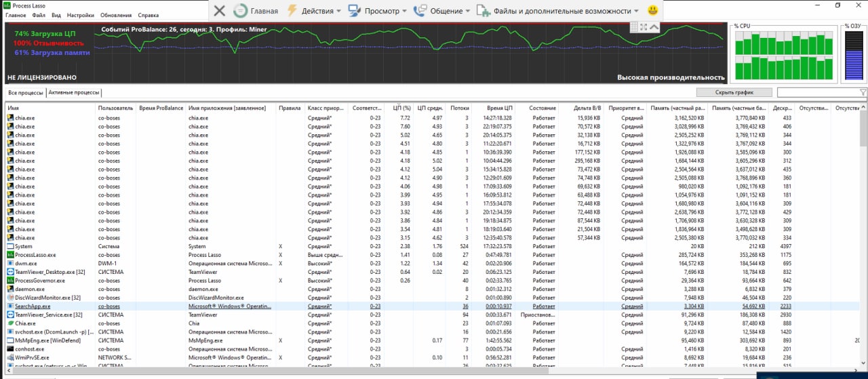Open the Просмотр dropdown in the toolbar

377,10
